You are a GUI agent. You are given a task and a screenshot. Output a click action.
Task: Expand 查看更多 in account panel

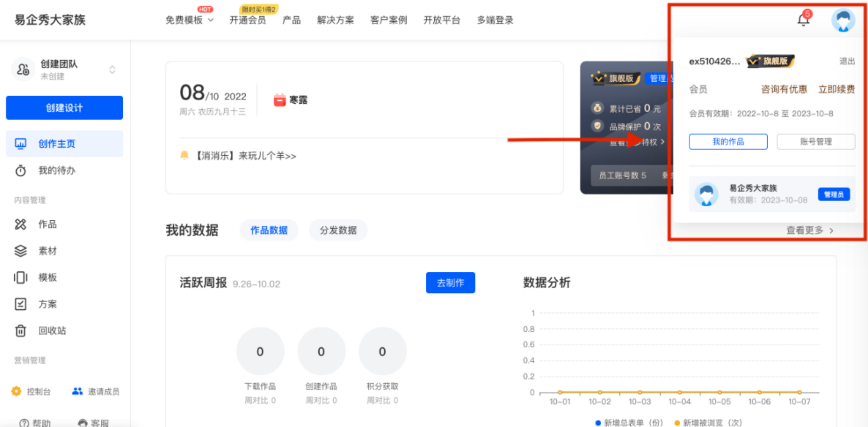pos(810,230)
